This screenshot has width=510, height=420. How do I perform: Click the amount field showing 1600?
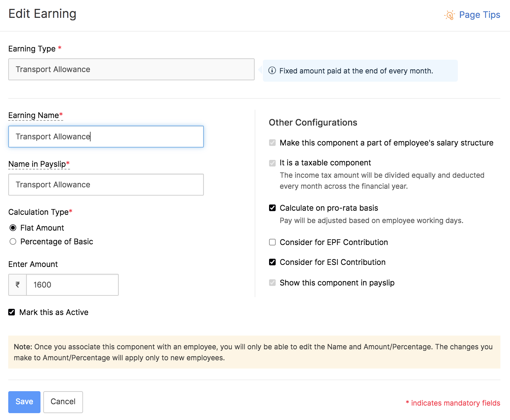(72, 284)
